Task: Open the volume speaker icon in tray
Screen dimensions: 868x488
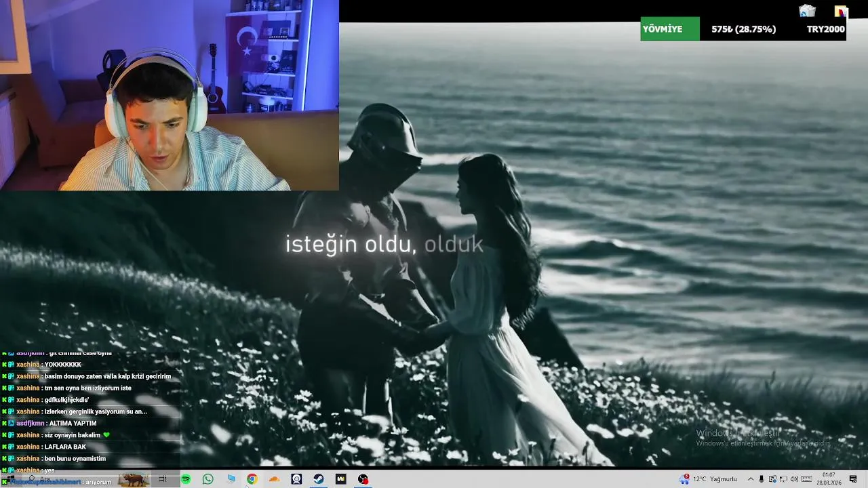Action: point(794,479)
